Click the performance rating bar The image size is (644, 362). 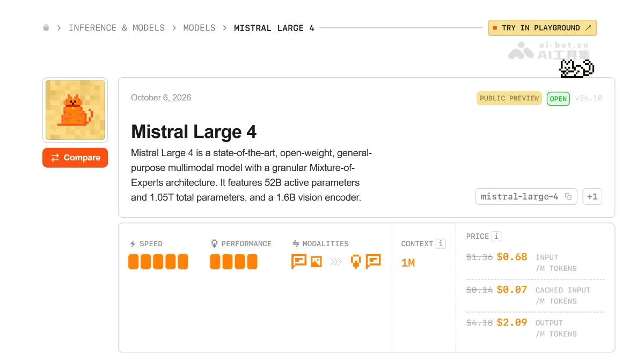pos(233,262)
